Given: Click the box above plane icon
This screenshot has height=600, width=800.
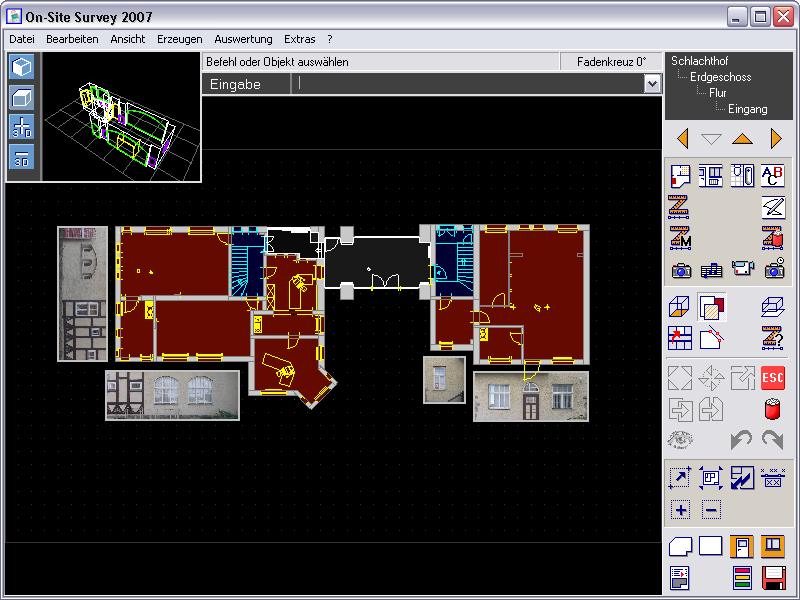Looking at the screenshot, I should coord(772,307).
